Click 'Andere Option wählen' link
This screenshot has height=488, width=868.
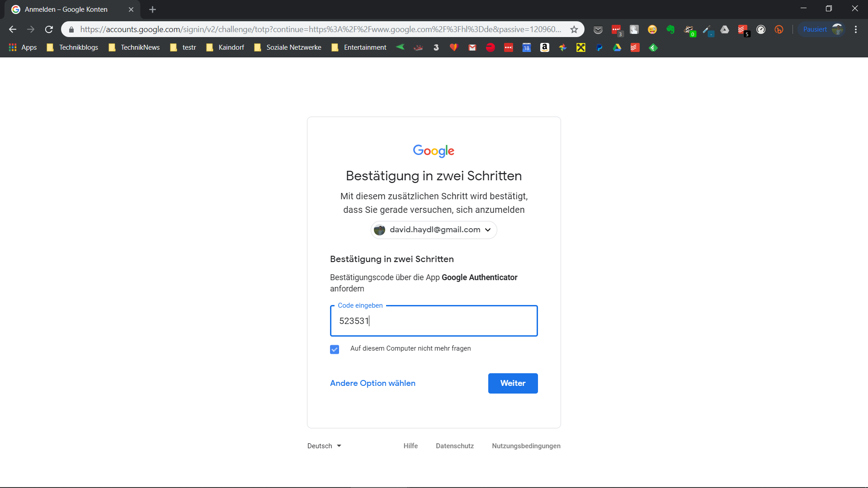click(373, 383)
